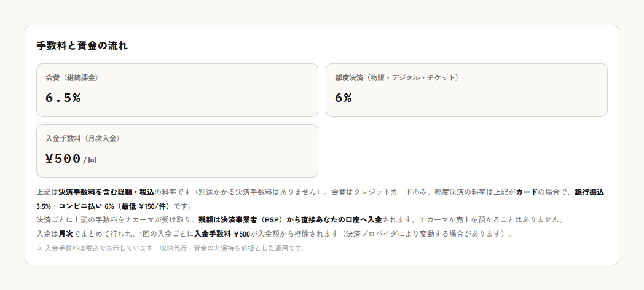Select the 会費（継続課金） fee card
This screenshot has width=644, height=290.
point(177,90)
